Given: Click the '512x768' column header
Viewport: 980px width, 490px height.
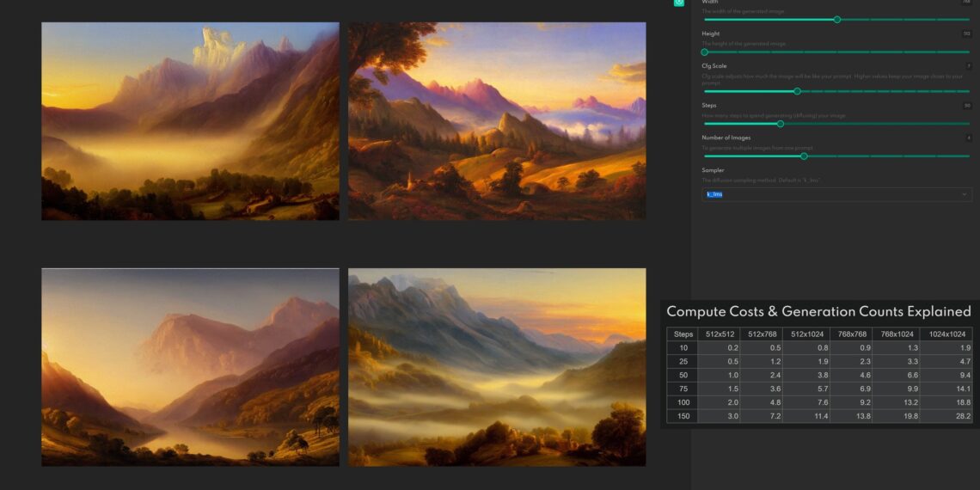Looking at the screenshot, I should pyautogui.click(x=762, y=334).
